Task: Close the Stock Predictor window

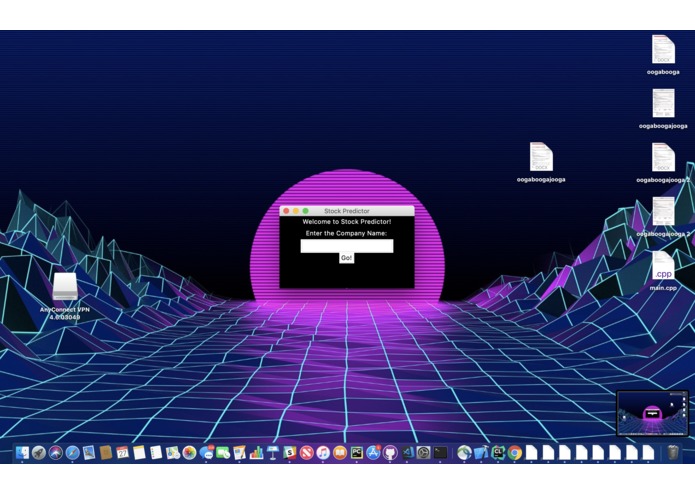Action: [x=286, y=211]
